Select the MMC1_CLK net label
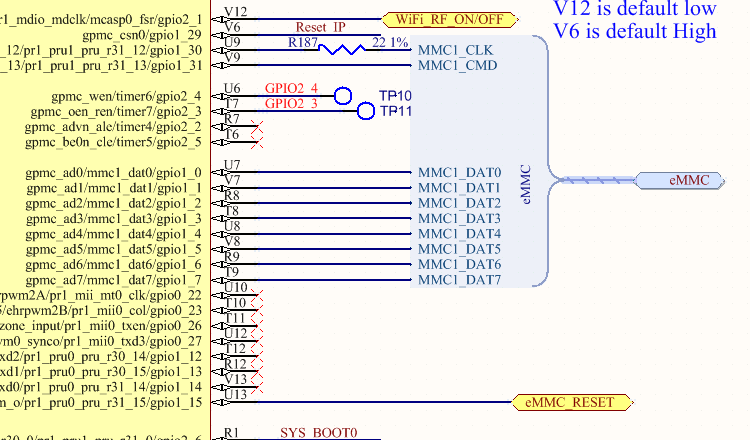Viewport: 750px width, 440px height. point(455,50)
